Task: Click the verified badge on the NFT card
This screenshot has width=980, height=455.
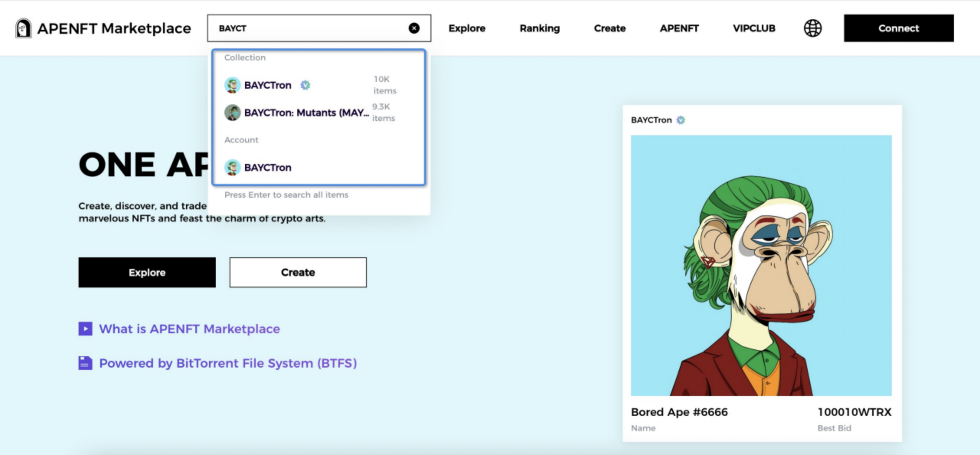Action: 681,120
